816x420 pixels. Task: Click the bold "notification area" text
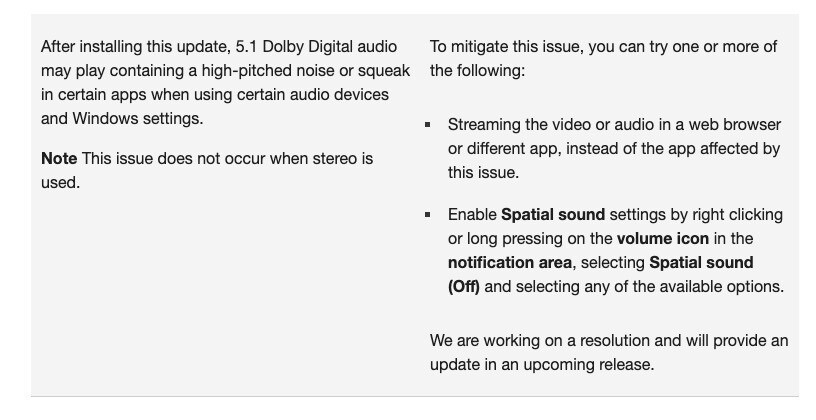pos(508,263)
